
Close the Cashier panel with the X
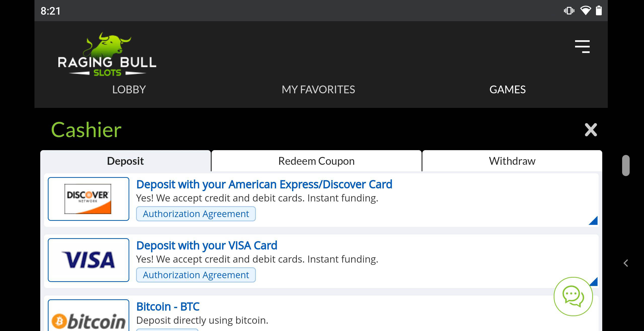(x=591, y=130)
